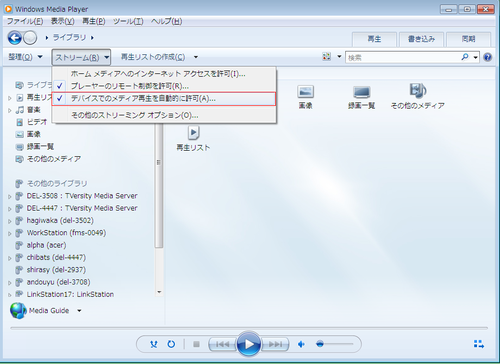Image resolution: width=500 pixels, height=364 pixels.
Task: Open the ツール menu in menu bar
Action: pyautogui.click(x=128, y=21)
